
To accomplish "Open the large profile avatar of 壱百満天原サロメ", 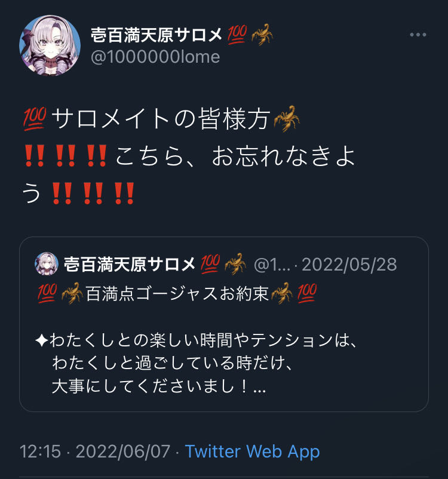I will point(50,45).
